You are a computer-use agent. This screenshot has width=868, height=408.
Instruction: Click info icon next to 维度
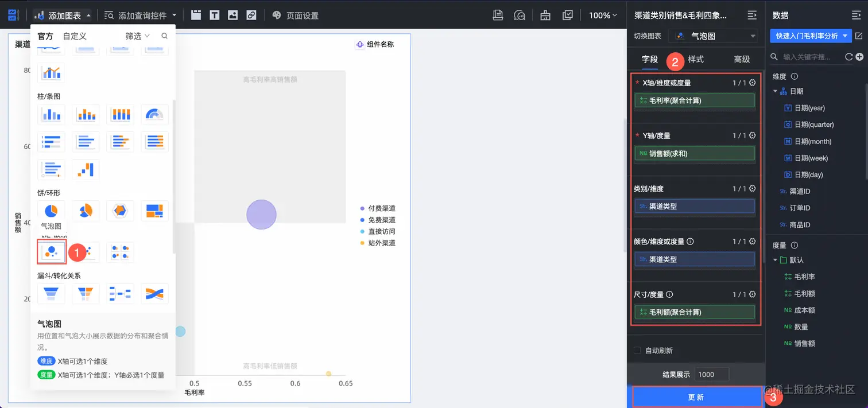[795, 76]
